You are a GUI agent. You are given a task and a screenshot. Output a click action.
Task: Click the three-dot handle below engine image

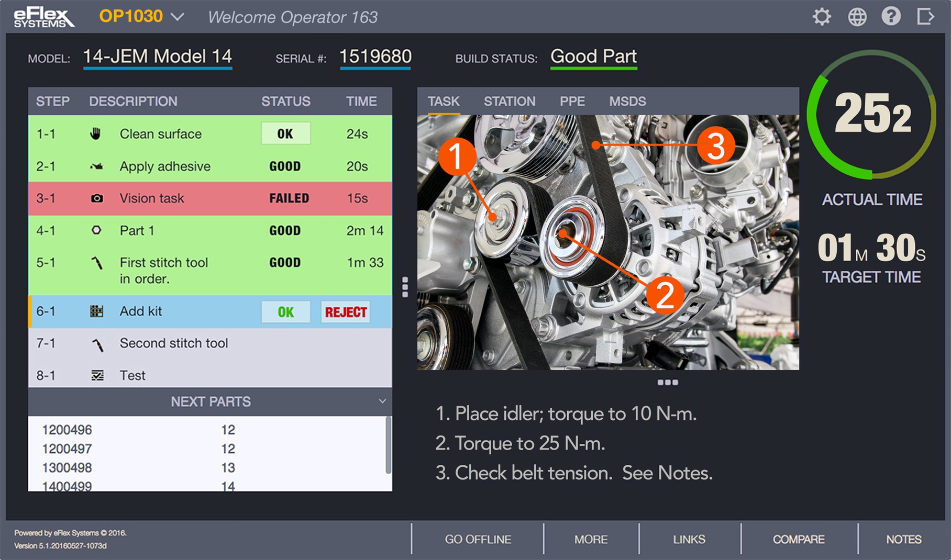(668, 383)
